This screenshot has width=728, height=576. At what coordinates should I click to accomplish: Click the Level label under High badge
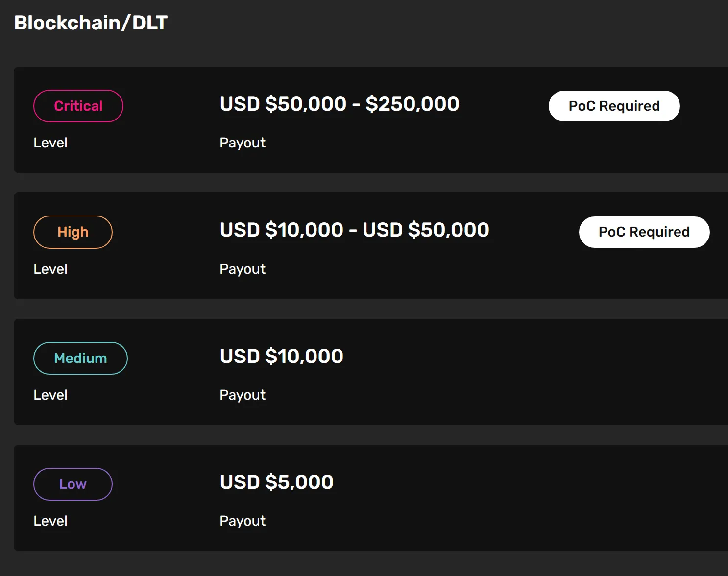tap(50, 269)
